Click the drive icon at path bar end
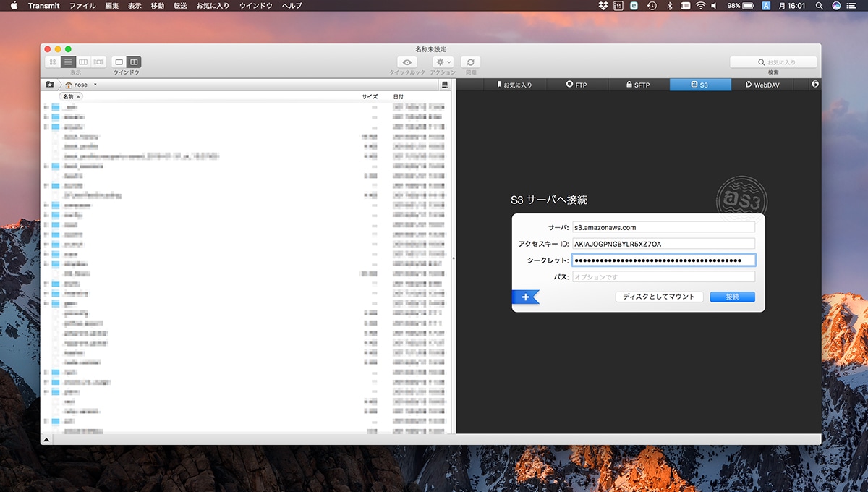The height and width of the screenshot is (492, 868). click(445, 85)
